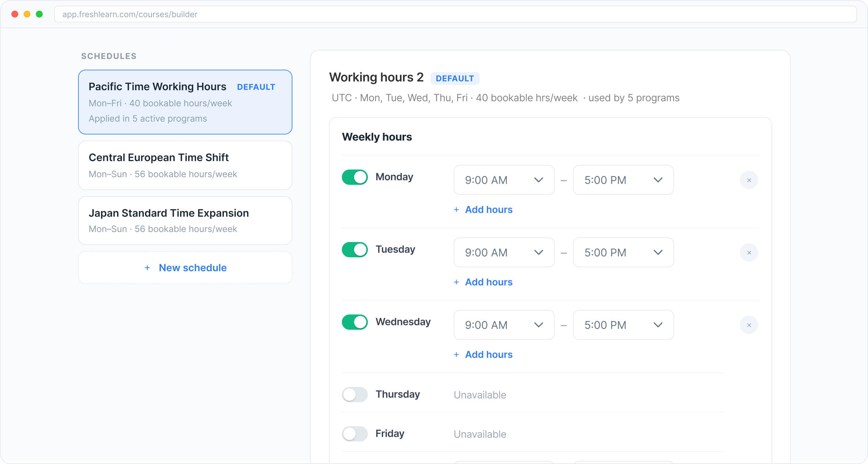Close the window with the red button
This screenshot has width=868, height=464.
pyautogui.click(x=15, y=14)
